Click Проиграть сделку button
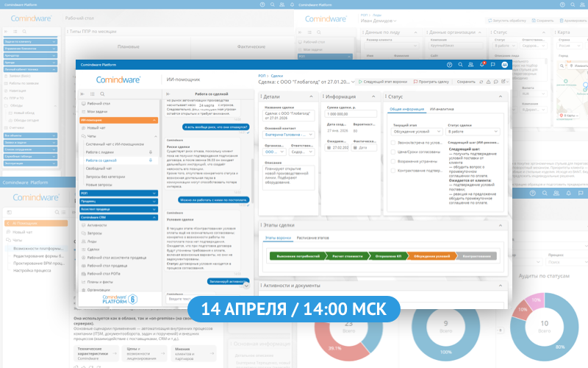The height and width of the screenshot is (368, 588). coord(431,82)
